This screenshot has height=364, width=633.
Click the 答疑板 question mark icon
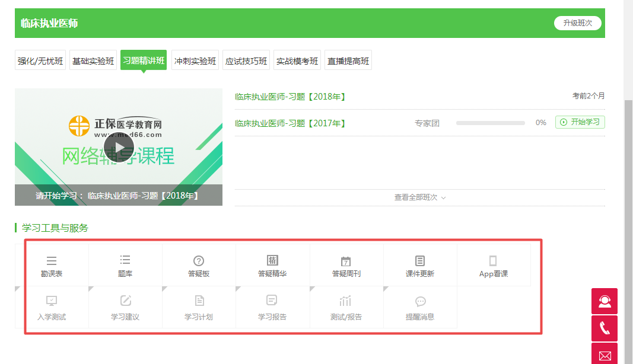[199, 261]
